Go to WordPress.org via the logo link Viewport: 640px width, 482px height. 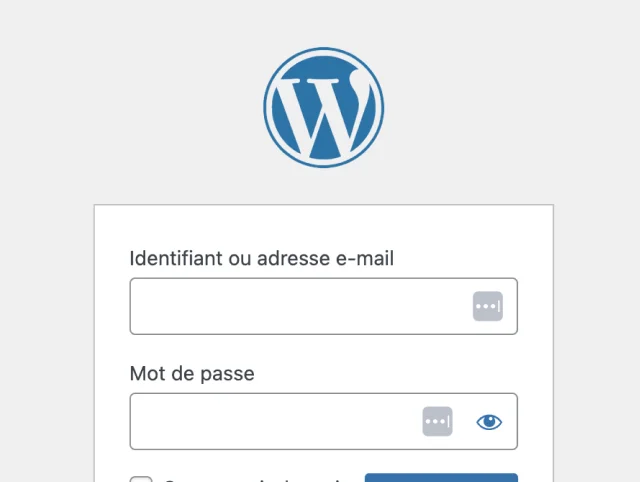pos(323,106)
